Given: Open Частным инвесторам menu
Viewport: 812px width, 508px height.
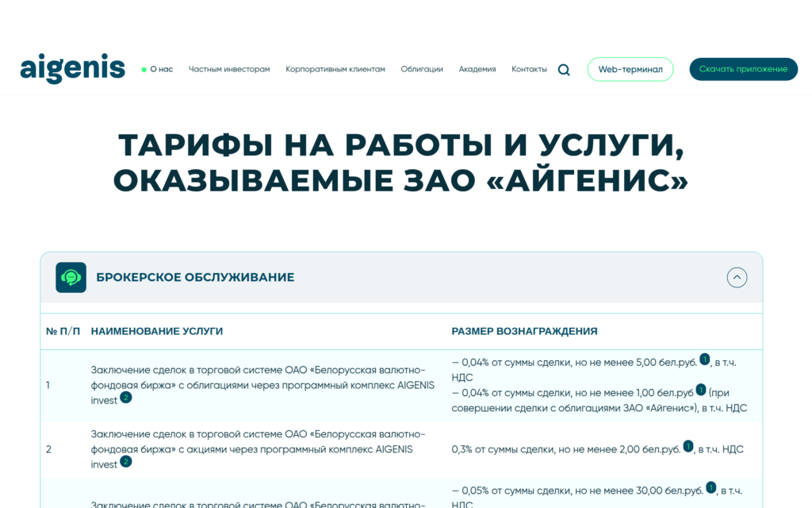Looking at the screenshot, I should (x=229, y=69).
